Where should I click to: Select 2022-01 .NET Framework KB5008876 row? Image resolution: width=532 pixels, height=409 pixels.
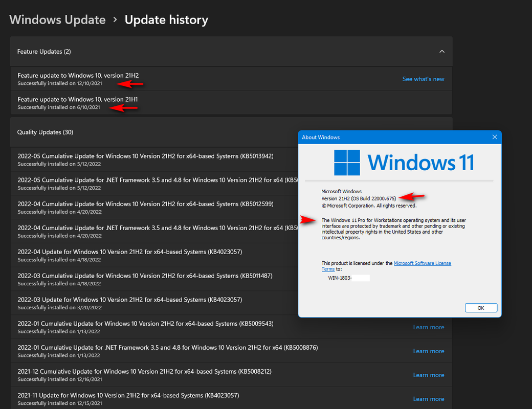pos(231,351)
